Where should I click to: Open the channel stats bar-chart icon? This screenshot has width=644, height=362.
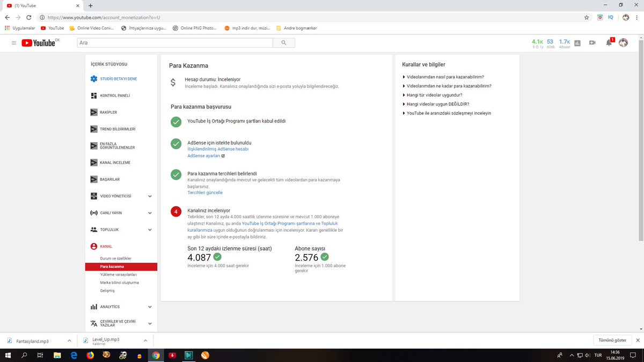point(577,43)
